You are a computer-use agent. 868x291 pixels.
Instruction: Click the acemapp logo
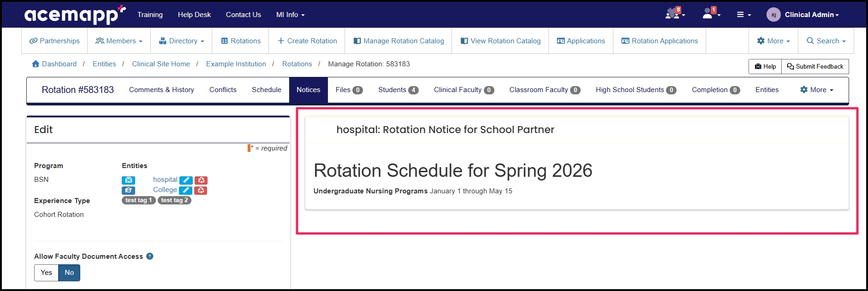(75, 15)
